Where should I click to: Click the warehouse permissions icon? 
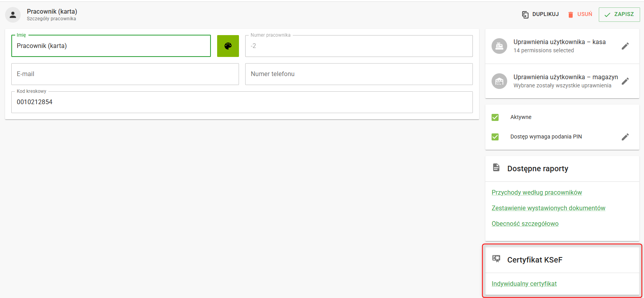[499, 81]
